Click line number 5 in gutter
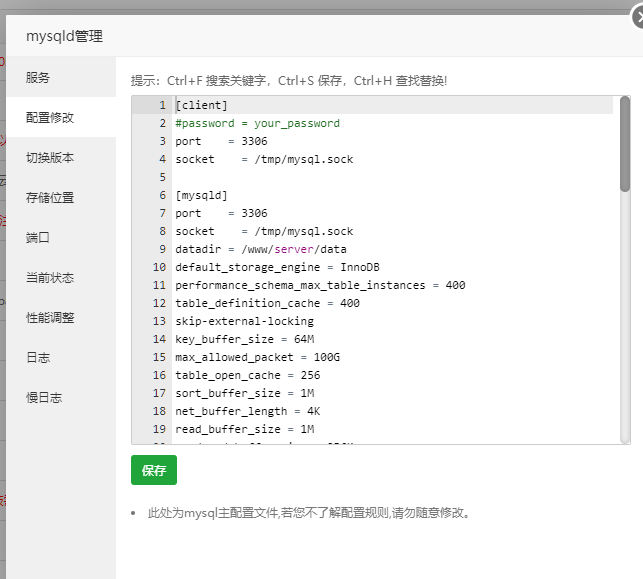 coord(162,177)
